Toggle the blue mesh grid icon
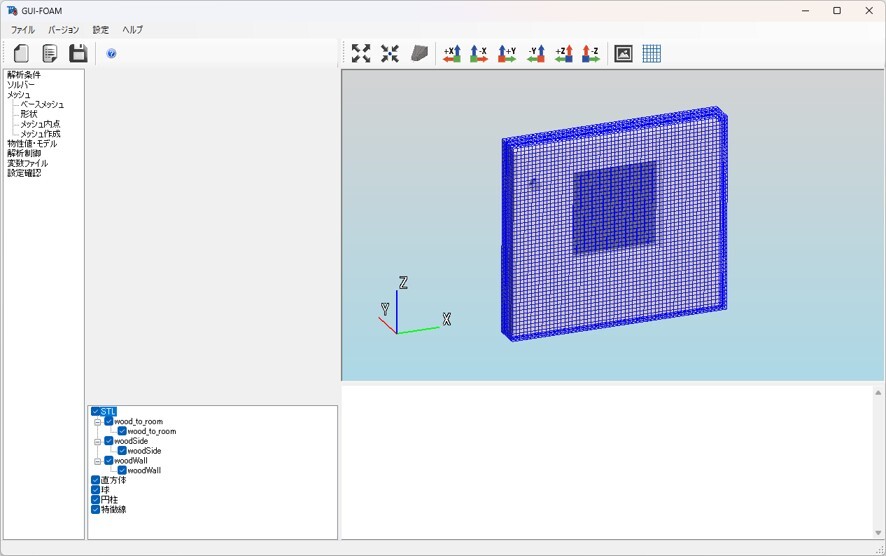Image resolution: width=886 pixels, height=556 pixels. tap(652, 54)
